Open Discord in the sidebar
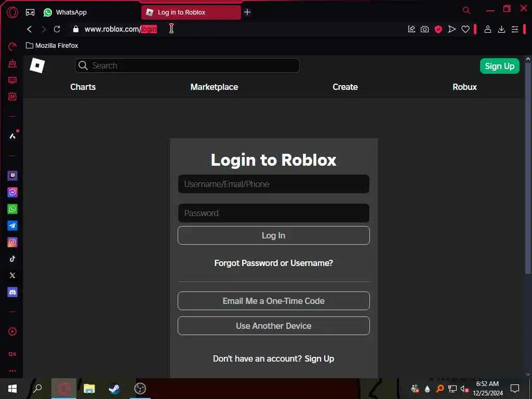The image size is (532, 399). coord(12,292)
